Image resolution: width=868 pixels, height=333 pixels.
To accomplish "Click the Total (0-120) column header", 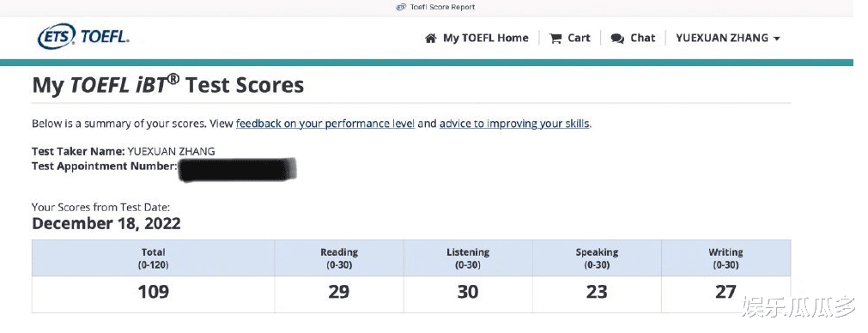I will point(154,258).
